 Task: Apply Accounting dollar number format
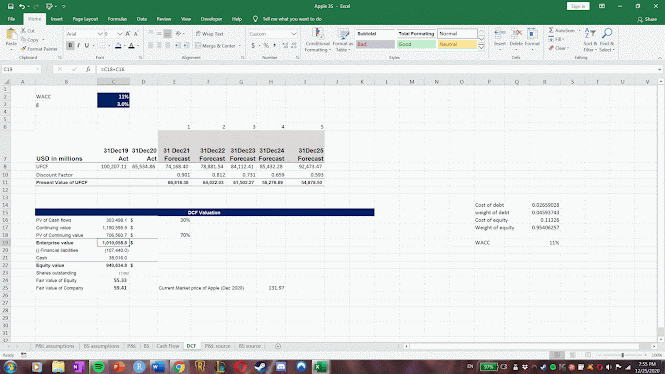pos(253,45)
